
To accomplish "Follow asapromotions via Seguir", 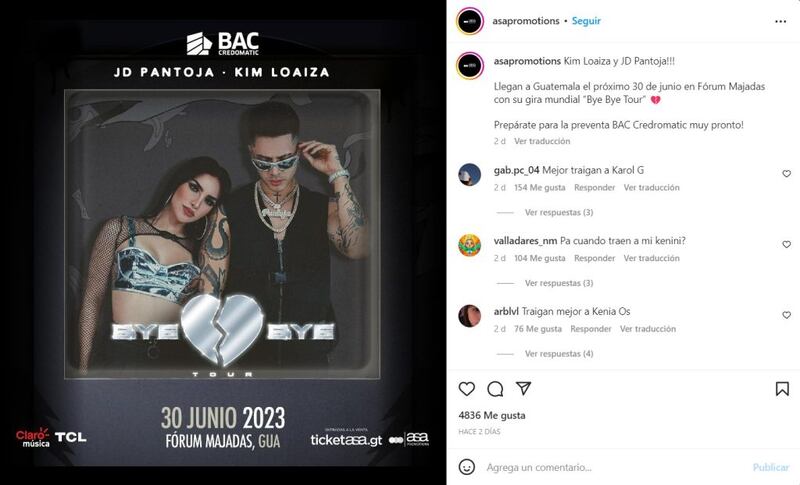I will click(586, 21).
